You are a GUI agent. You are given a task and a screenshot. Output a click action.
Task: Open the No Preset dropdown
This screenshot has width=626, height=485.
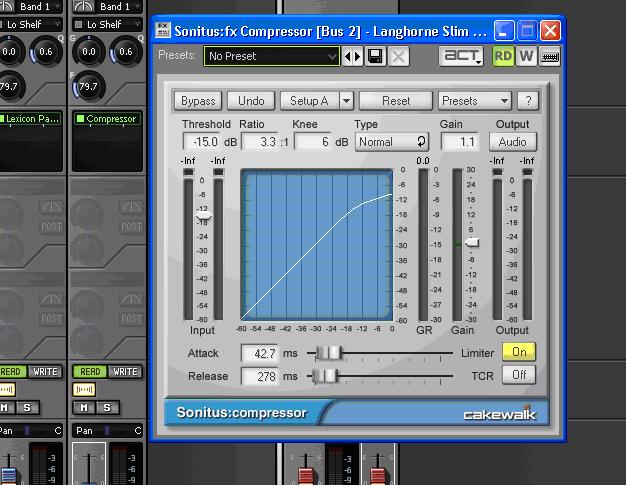(x=271, y=56)
